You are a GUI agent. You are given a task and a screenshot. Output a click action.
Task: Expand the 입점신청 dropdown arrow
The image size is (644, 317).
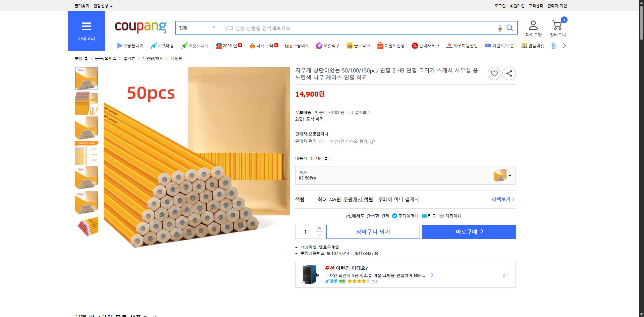coord(112,6)
